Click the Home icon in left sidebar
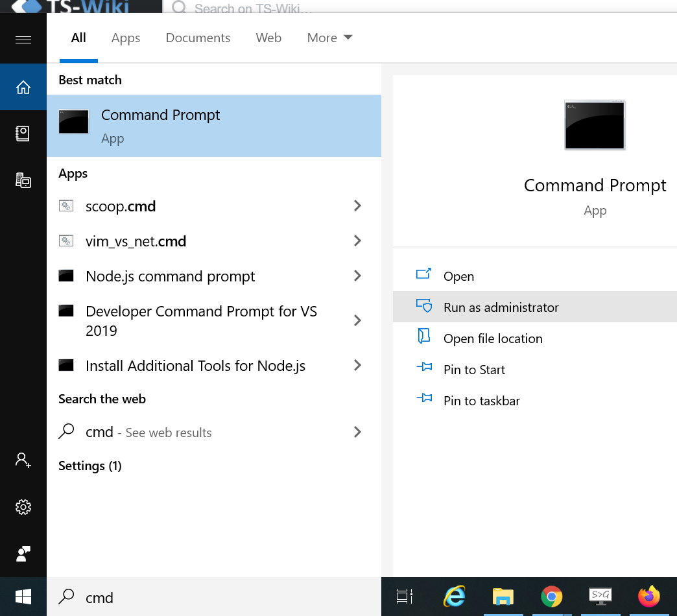Screen dimensions: 677x616 point(23,87)
